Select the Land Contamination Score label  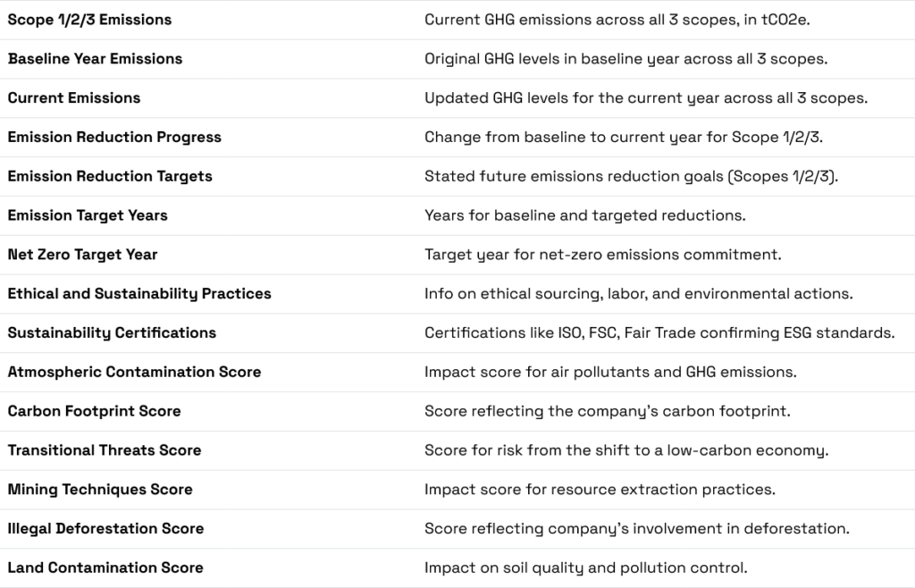(x=105, y=567)
